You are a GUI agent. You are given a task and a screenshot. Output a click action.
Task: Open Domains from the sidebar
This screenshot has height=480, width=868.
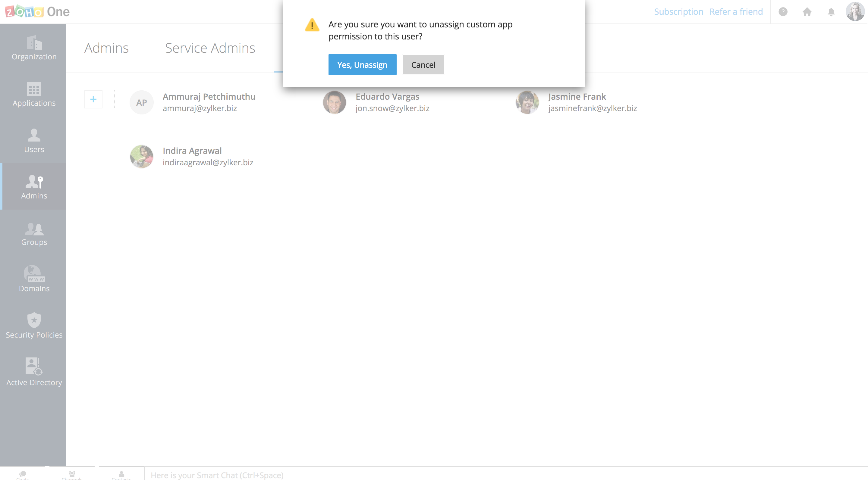tap(34, 279)
